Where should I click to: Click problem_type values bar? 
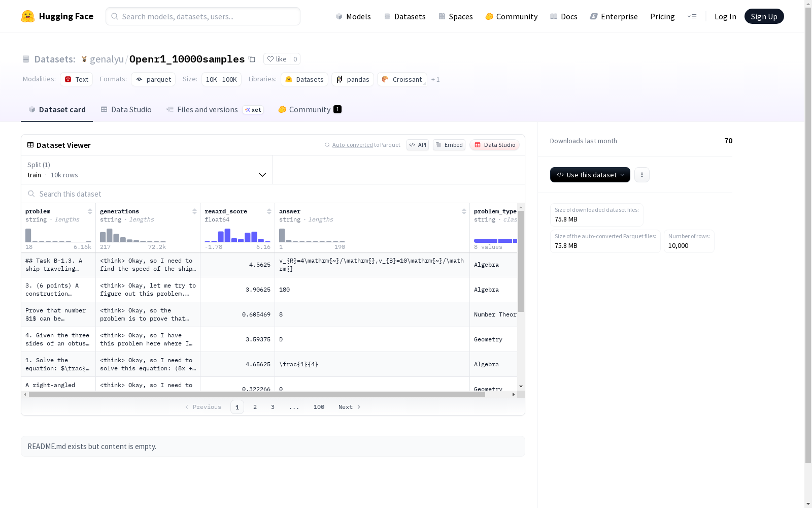pos(495,240)
